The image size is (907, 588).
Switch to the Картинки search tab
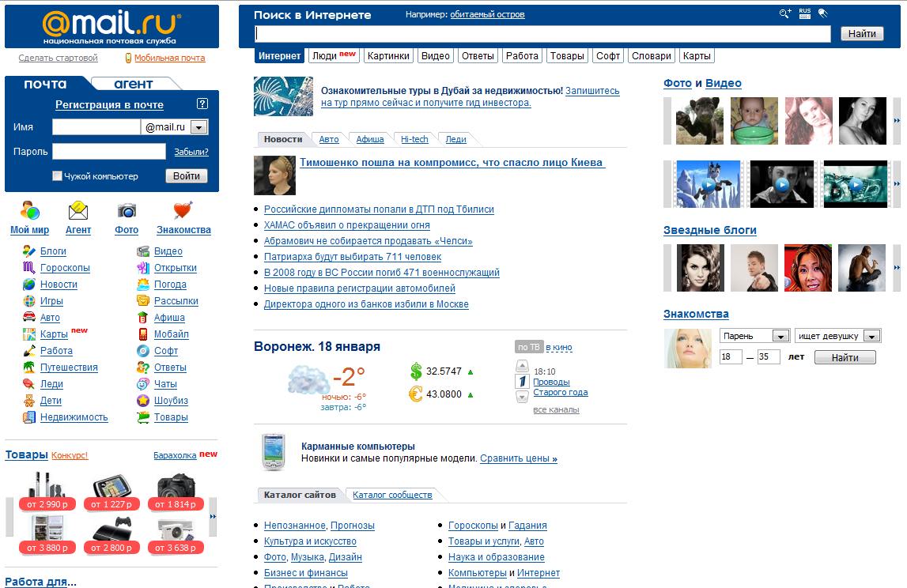(388, 56)
